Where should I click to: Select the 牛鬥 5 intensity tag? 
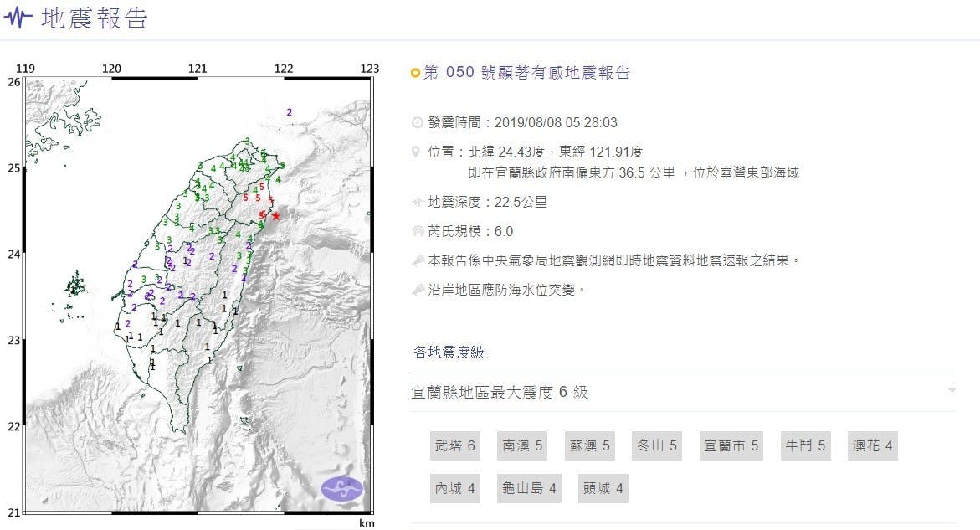806,445
